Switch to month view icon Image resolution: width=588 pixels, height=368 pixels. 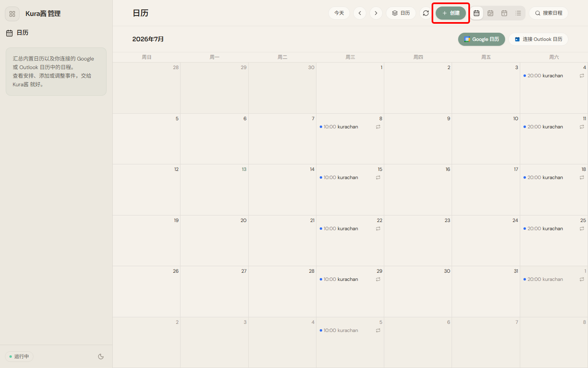click(477, 13)
